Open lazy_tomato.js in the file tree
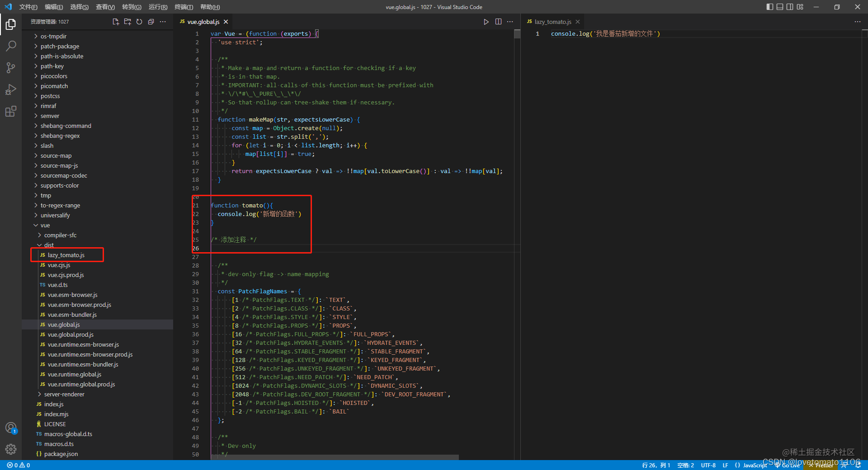Screen dimensions: 868x470 (x=66, y=255)
